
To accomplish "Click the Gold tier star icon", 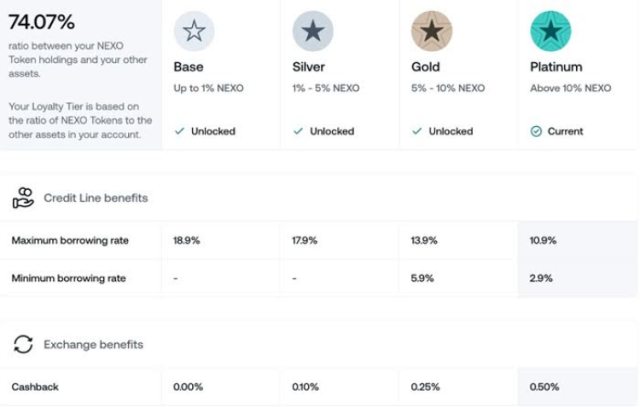I will [432, 31].
